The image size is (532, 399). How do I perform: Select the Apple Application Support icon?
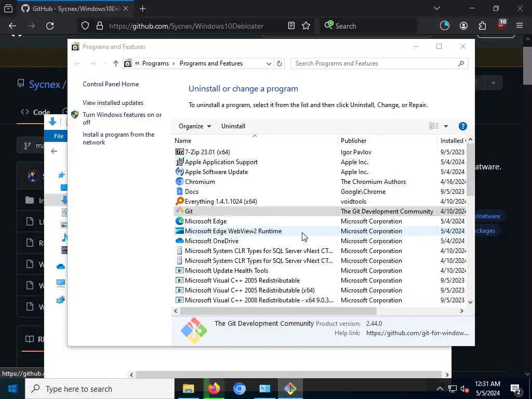point(179,162)
